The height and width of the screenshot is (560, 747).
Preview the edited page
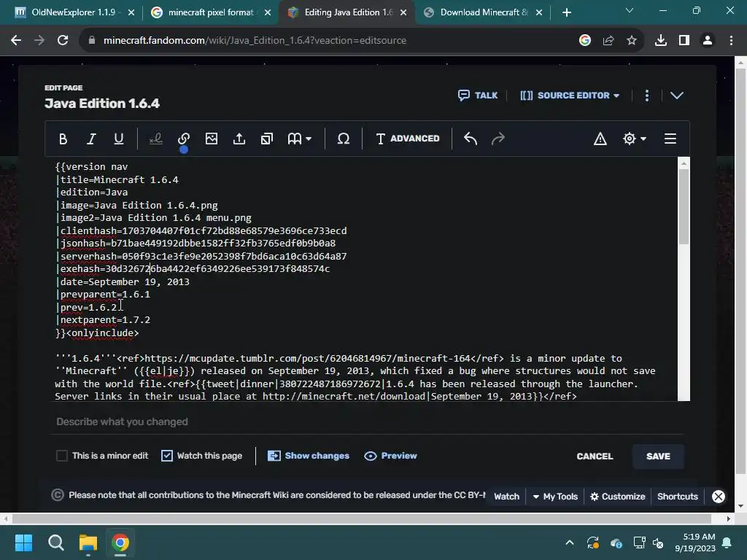coord(391,456)
